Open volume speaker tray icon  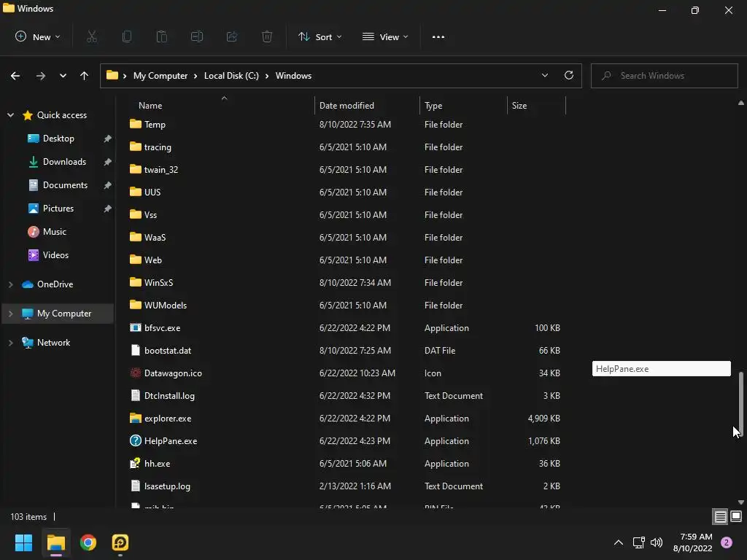[x=657, y=542]
